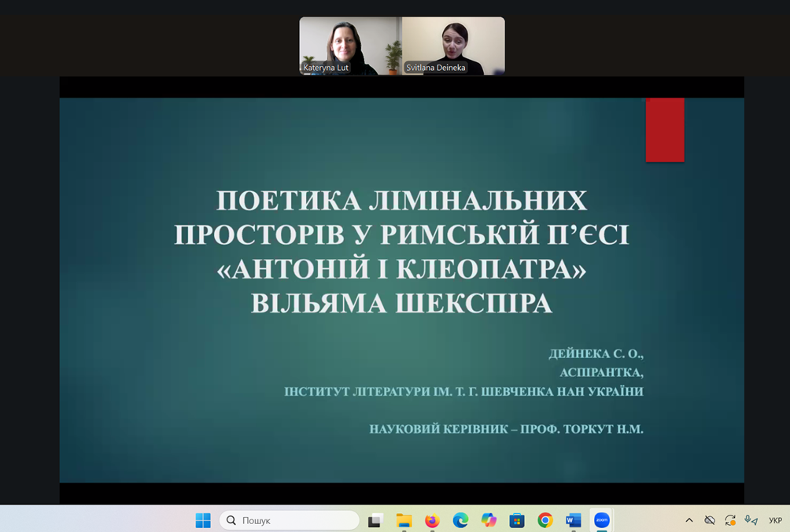This screenshot has height=532, width=790.
Task: Open the Copilot app in taskbar
Action: (489, 520)
